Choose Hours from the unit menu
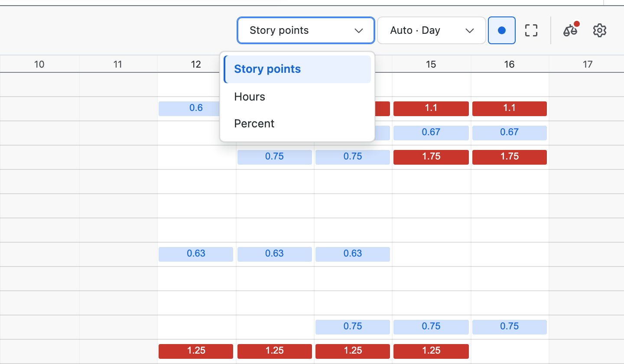Screen dimensions: 624x364 coord(297,97)
